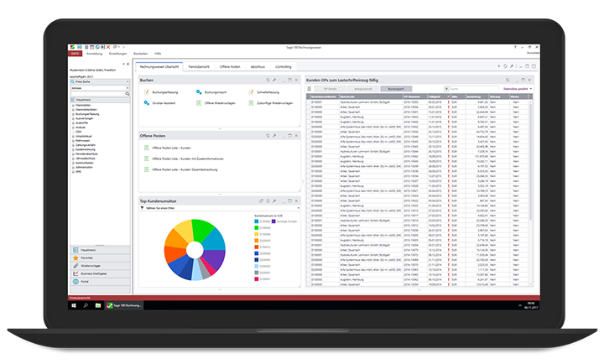Switch to the Controlling tab

point(284,66)
